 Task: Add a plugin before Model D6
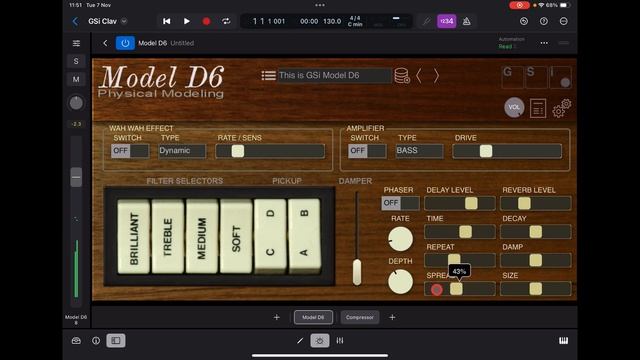click(x=276, y=317)
